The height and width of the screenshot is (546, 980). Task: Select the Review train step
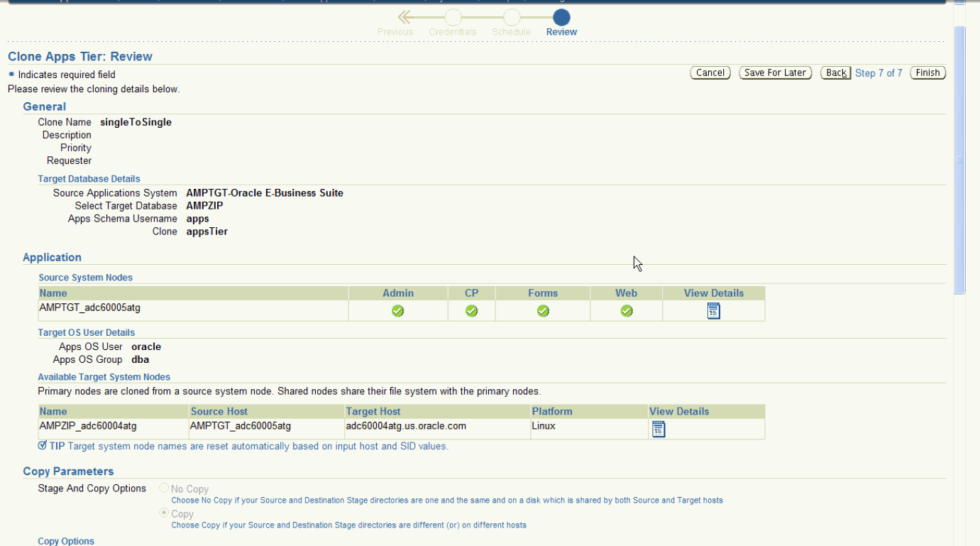click(561, 32)
